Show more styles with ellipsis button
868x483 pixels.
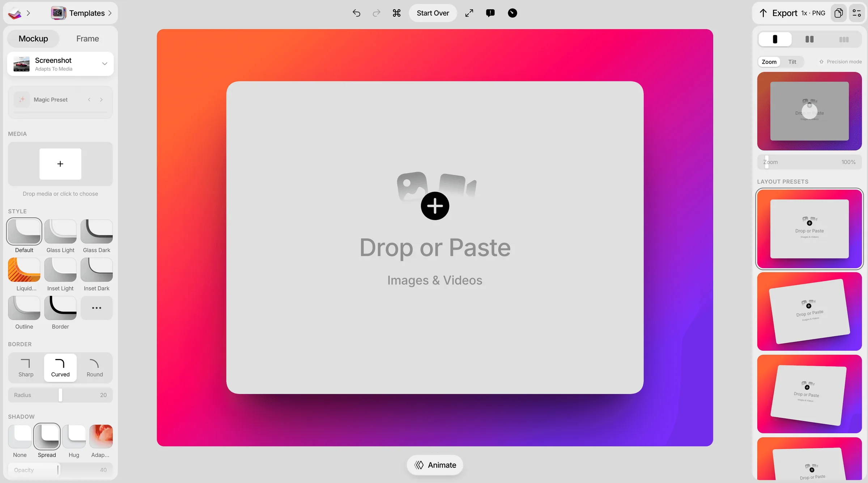97,308
